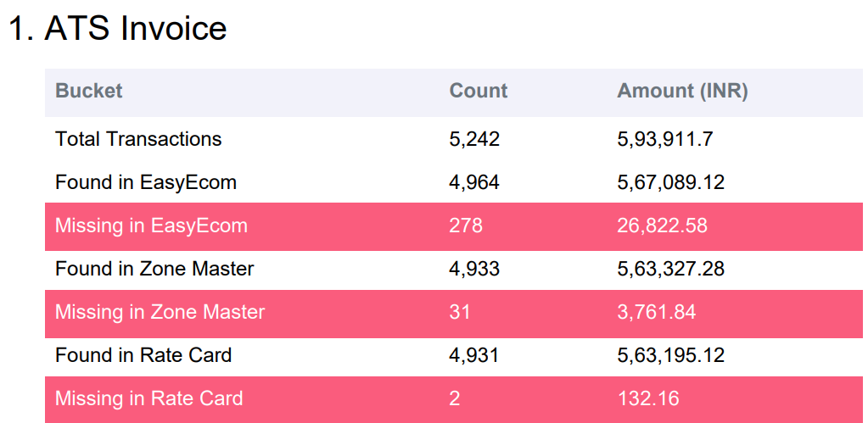Viewport: 868px width, 423px height.
Task: Click the count value 4,964
Action: pos(474,182)
